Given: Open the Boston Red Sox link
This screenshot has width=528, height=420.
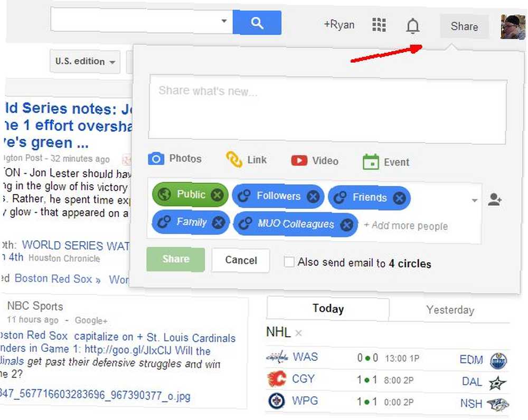Looking at the screenshot, I should pyautogui.click(x=58, y=279).
